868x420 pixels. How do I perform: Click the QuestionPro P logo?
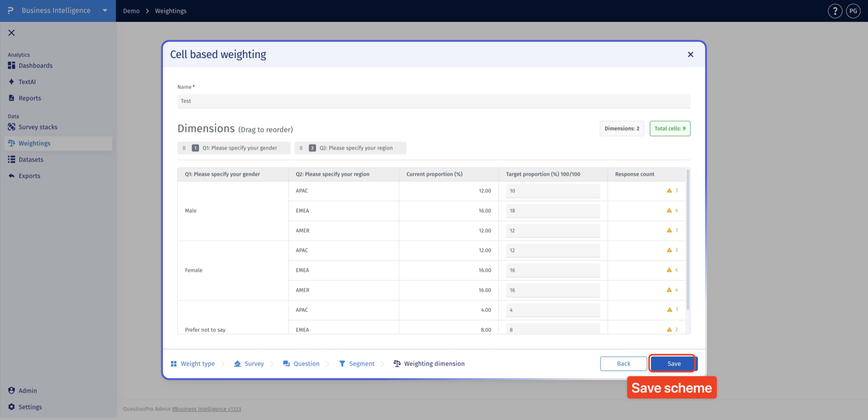tap(10, 10)
